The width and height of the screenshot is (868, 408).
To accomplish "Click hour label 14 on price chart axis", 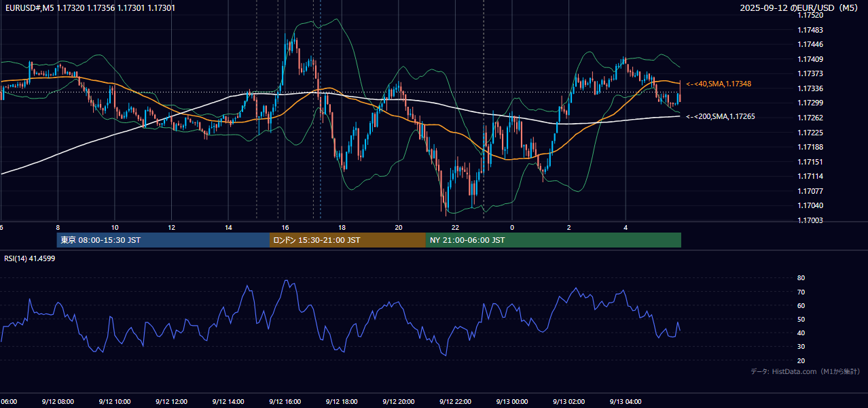I will click(228, 227).
